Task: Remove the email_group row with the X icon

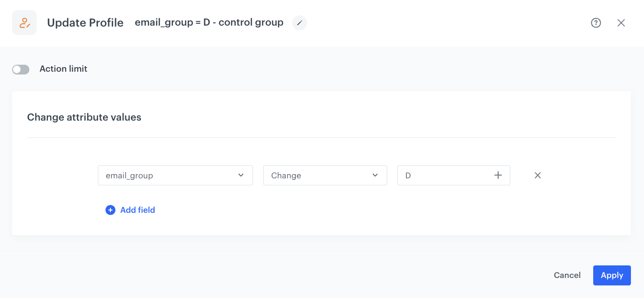Action: (x=538, y=175)
